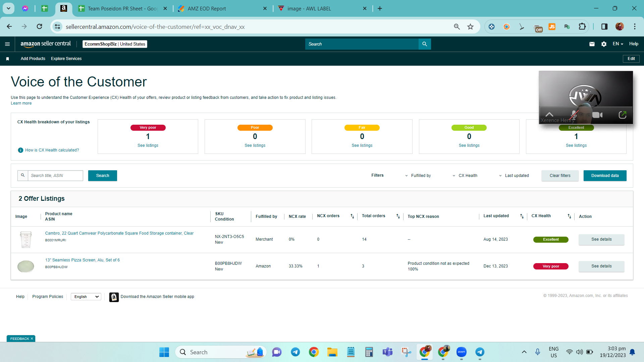Click the top search magnifier button
The image size is (644, 362).
[x=425, y=44]
